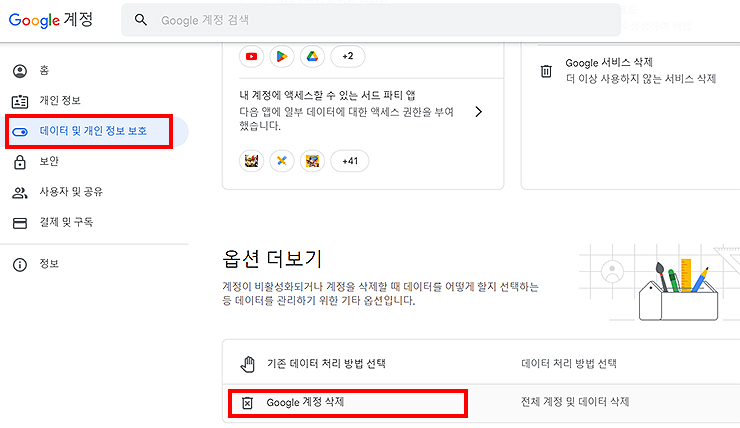Click the 데이터 및 개인 정보 보호 toggle icon
The width and height of the screenshot is (740, 428).
pos(20,132)
